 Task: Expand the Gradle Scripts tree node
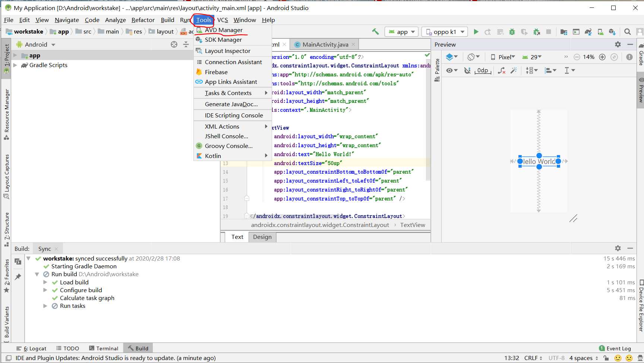[15, 65]
